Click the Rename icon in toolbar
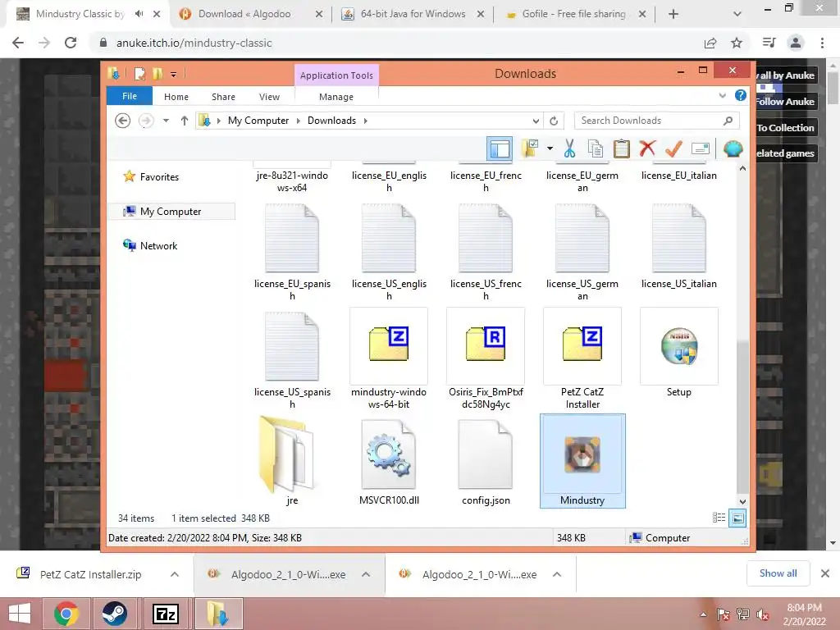The width and height of the screenshot is (840, 630). tap(701, 148)
